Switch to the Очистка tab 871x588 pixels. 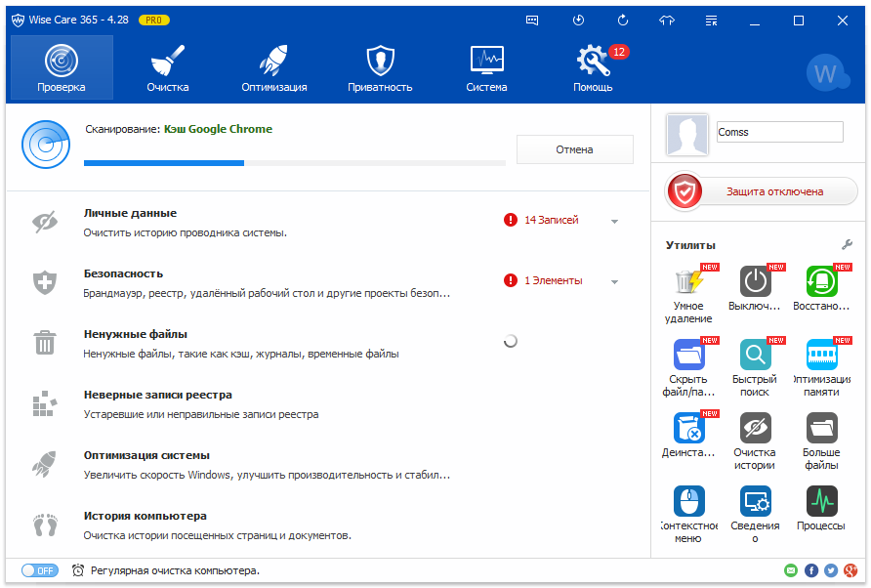(168, 68)
